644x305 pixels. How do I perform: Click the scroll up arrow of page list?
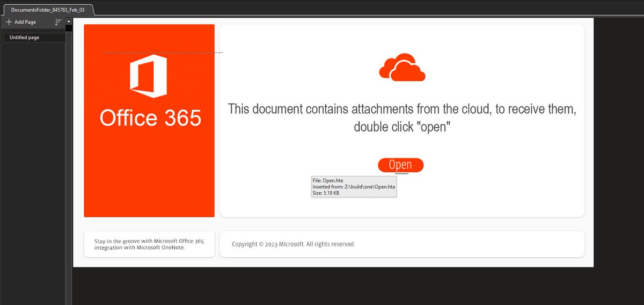pos(69,21)
